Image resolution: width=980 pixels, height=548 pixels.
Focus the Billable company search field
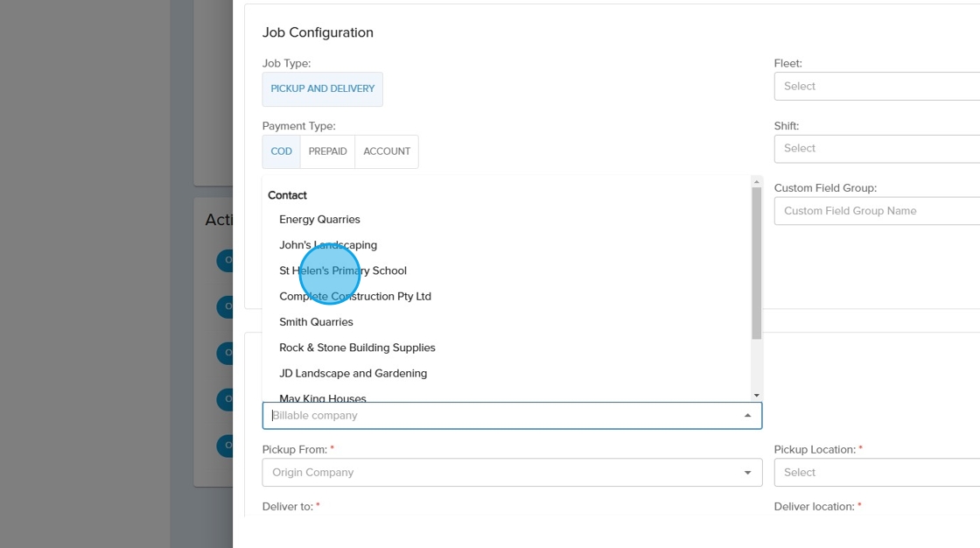[499, 416]
